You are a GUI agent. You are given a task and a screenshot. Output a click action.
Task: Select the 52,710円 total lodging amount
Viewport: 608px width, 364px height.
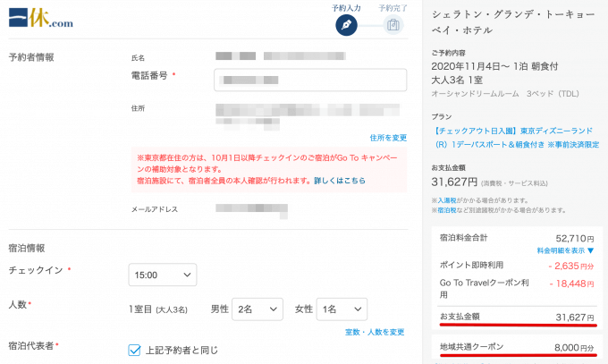click(x=575, y=238)
